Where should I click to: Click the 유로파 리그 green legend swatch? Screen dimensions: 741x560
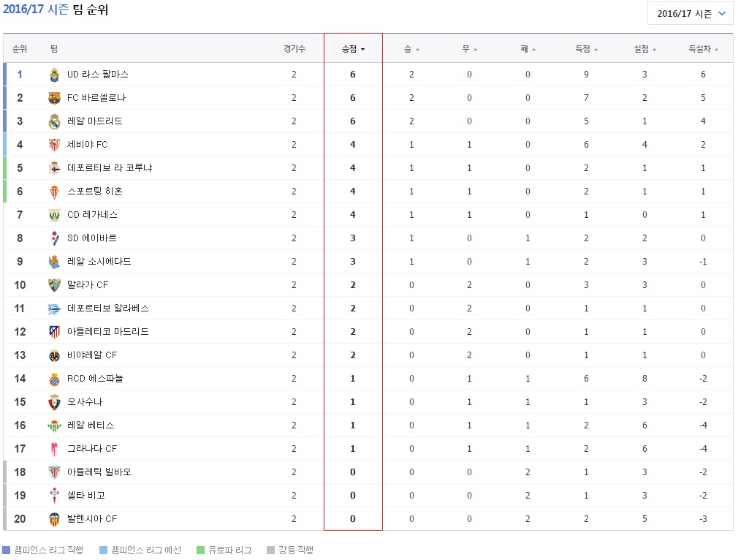pos(201,550)
